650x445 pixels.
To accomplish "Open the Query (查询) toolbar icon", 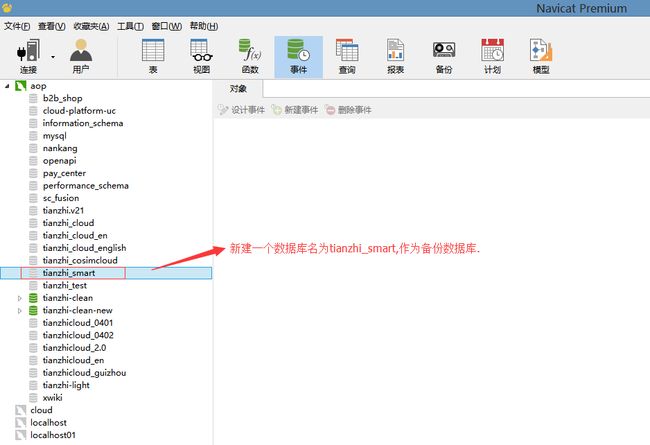I will click(x=347, y=56).
